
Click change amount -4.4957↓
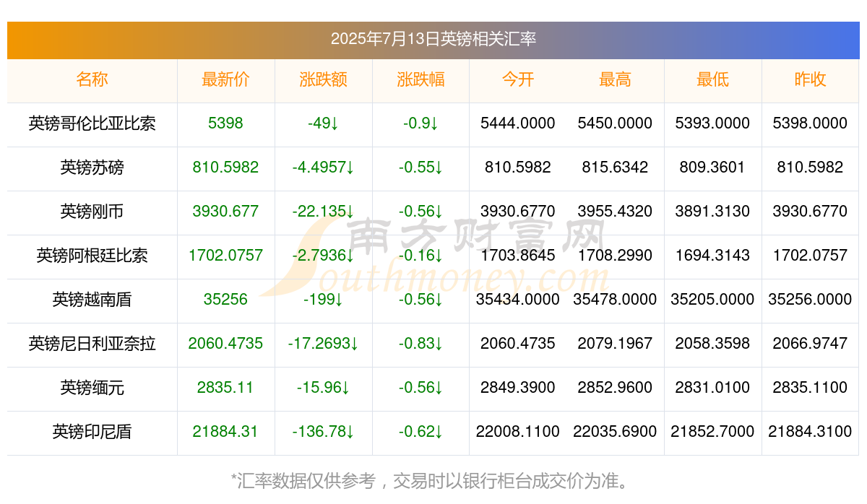click(323, 168)
